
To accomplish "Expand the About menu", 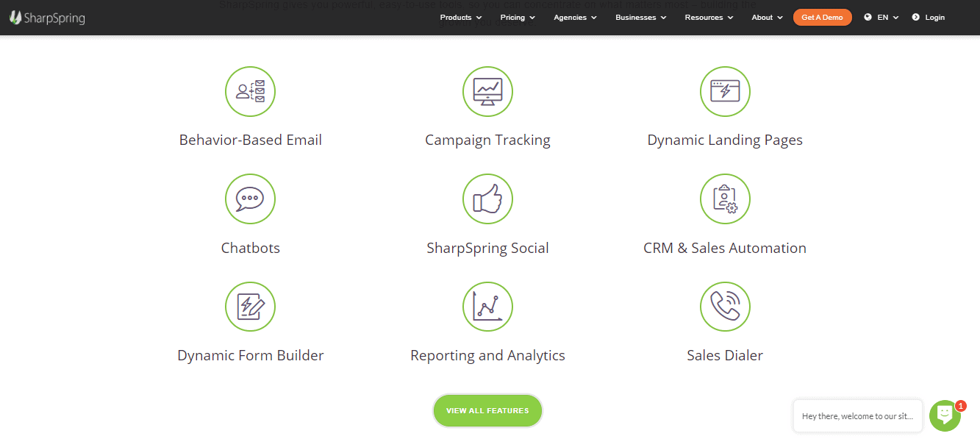I will pyautogui.click(x=768, y=18).
